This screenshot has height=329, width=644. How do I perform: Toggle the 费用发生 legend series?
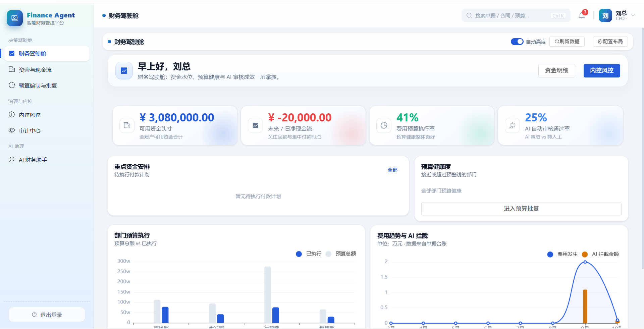(562, 254)
